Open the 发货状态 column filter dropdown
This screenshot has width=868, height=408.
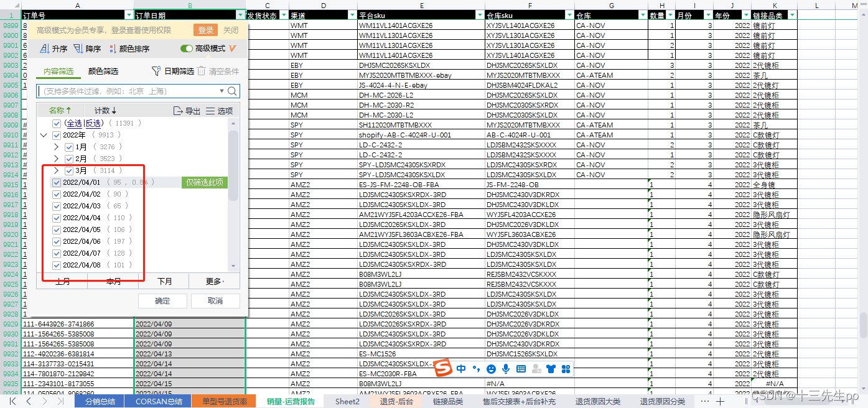click(x=284, y=15)
